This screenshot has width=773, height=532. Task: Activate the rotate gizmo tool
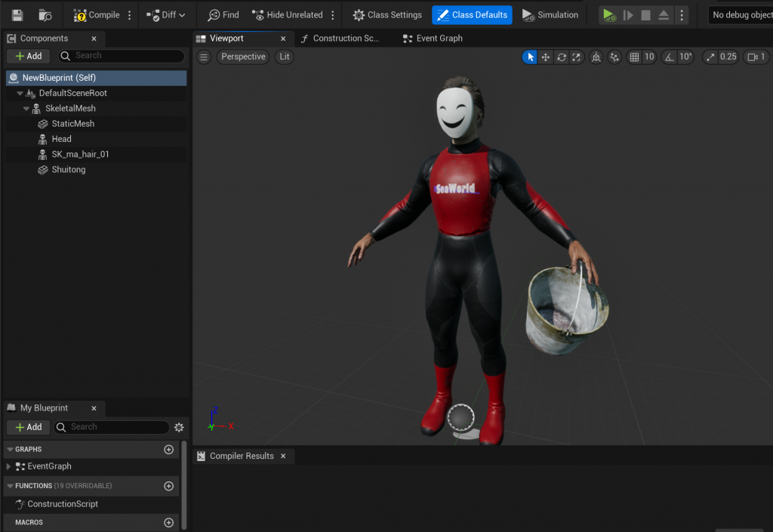(561, 57)
